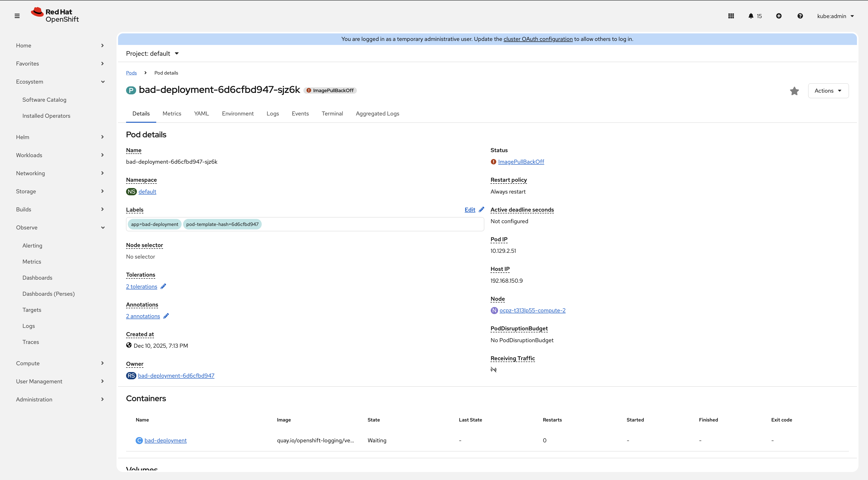Image resolution: width=868 pixels, height=480 pixels.
Task: Open the help question mark icon
Action: pos(800,16)
